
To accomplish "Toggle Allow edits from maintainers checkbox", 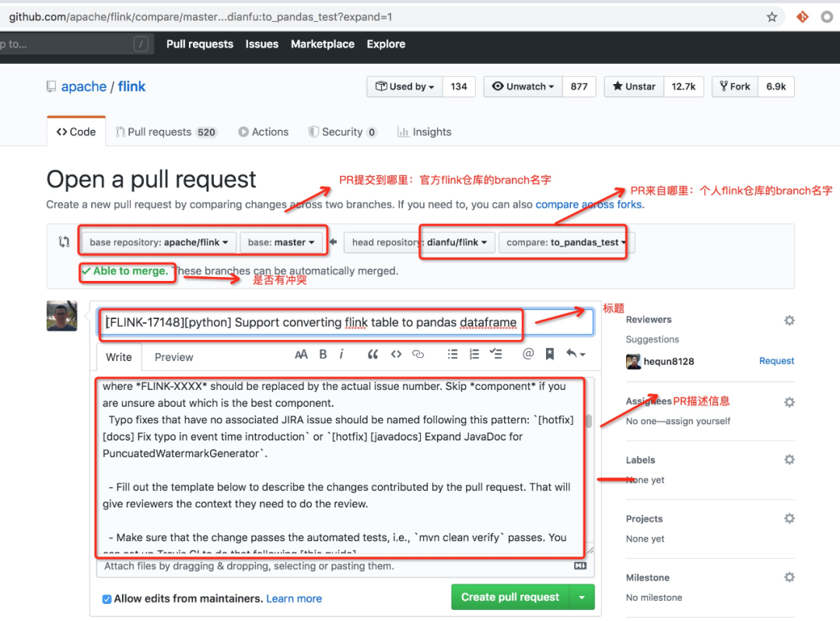I will click(107, 599).
